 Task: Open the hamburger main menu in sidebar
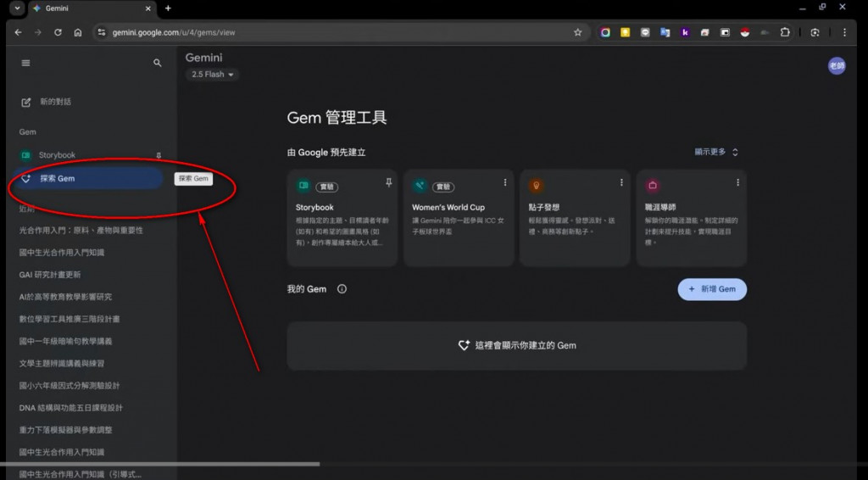[25, 63]
